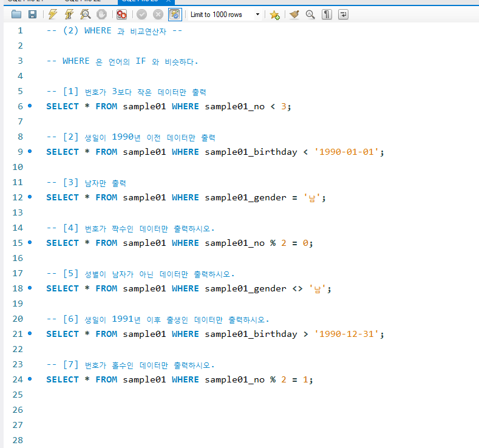Commit the transaction with the checkmark icon
Image resolution: width=479 pixels, height=448 pixels.
[x=141, y=15]
